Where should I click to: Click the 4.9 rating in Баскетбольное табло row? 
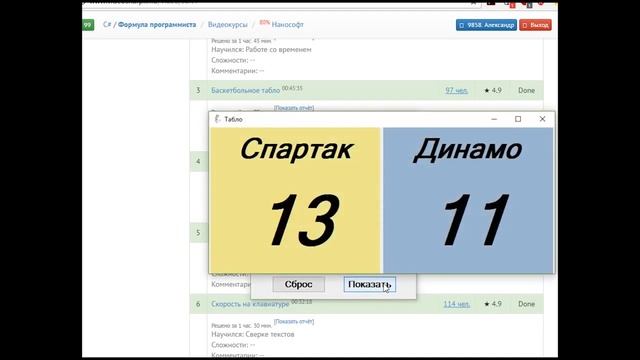[493, 90]
